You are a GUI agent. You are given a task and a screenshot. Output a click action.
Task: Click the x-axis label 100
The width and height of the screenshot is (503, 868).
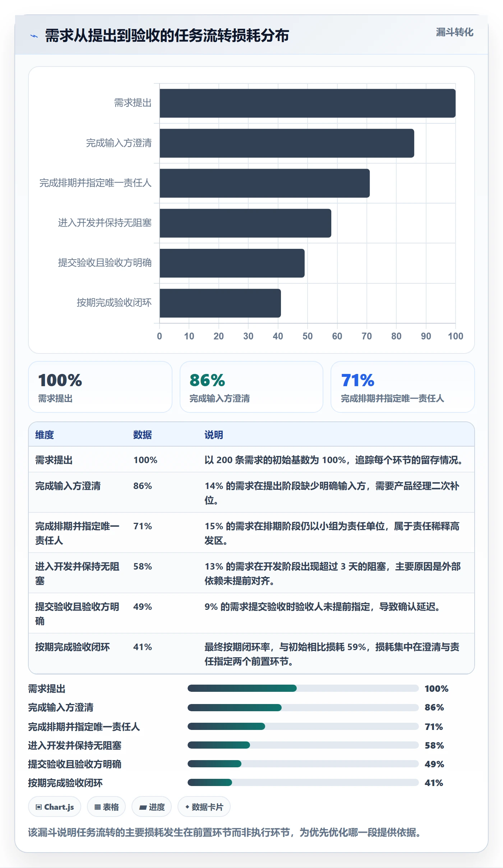(x=456, y=336)
